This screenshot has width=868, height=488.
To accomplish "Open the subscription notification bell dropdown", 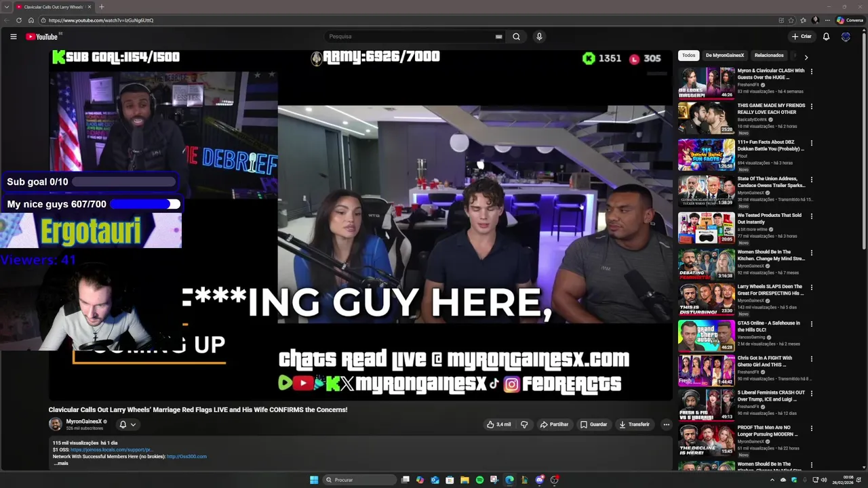I will point(127,424).
